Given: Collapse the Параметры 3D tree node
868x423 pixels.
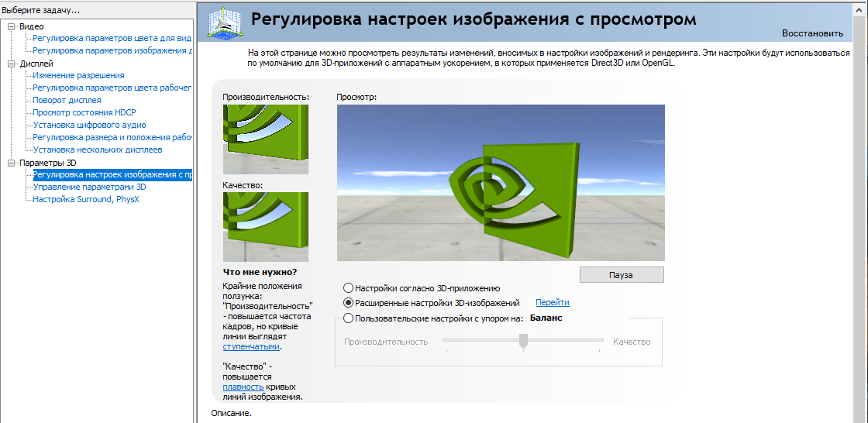Looking at the screenshot, I should point(12,163).
